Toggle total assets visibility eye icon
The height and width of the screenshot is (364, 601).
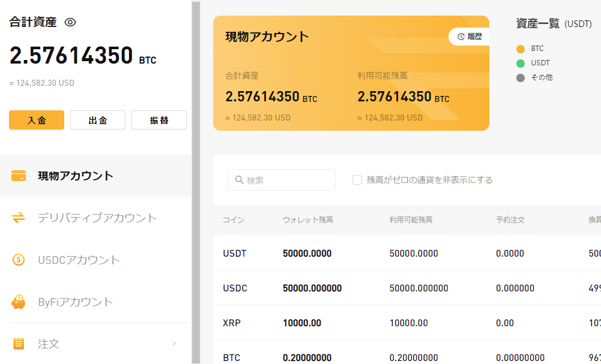(70, 22)
